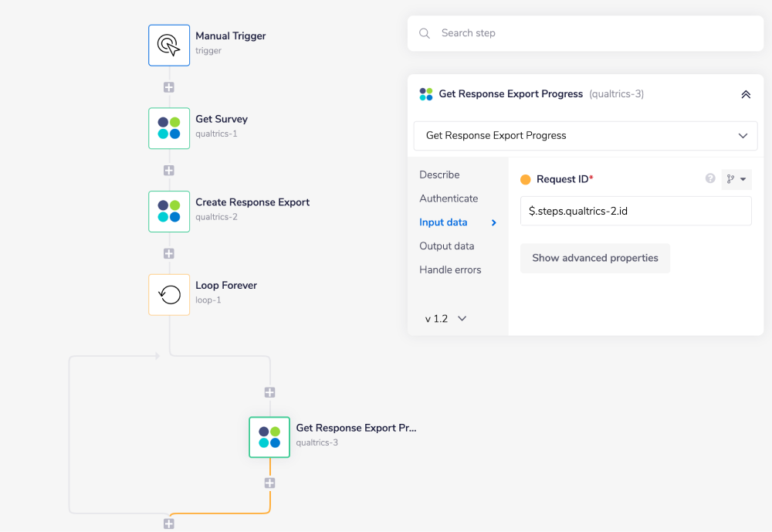
Task: Click inside the Request ID input field
Action: click(x=635, y=210)
